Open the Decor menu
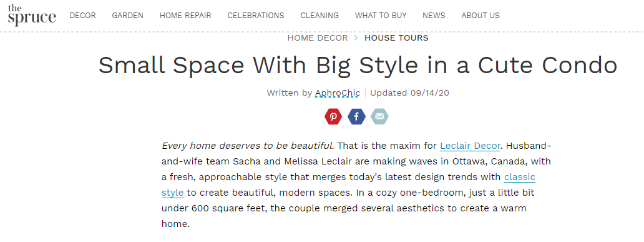The image size is (644, 242). (x=82, y=16)
